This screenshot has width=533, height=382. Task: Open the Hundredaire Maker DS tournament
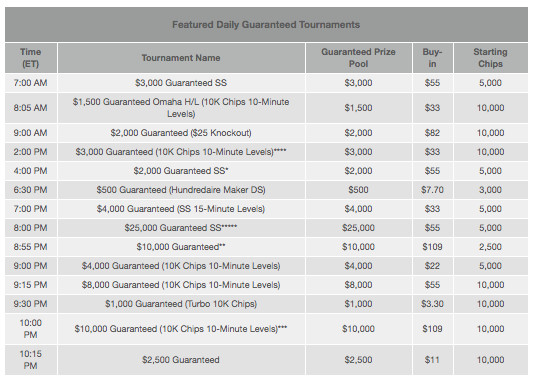(x=181, y=190)
